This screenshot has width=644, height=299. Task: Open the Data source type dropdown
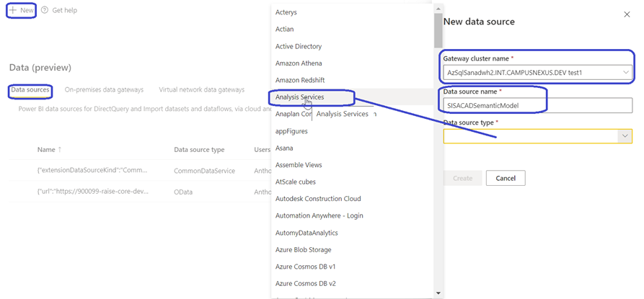click(624, 135)
